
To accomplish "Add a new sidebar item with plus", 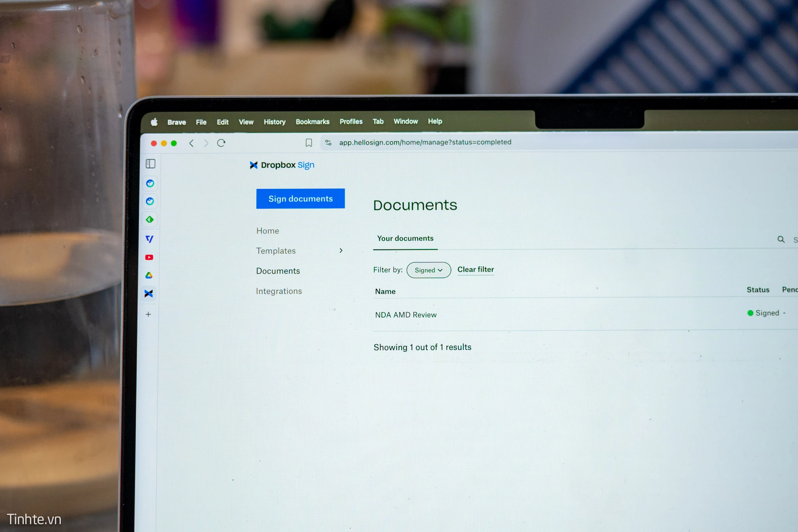I will click(x=148, y=314).
